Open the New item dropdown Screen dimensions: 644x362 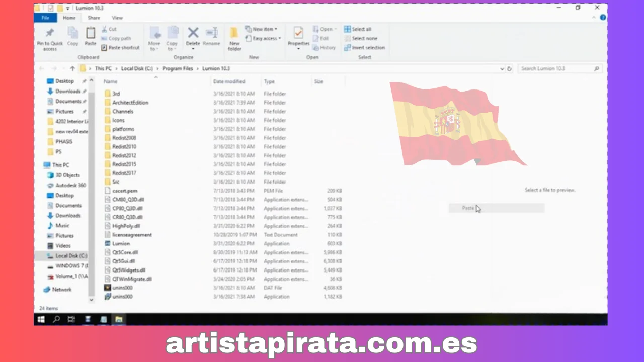(x=261, y=29)
